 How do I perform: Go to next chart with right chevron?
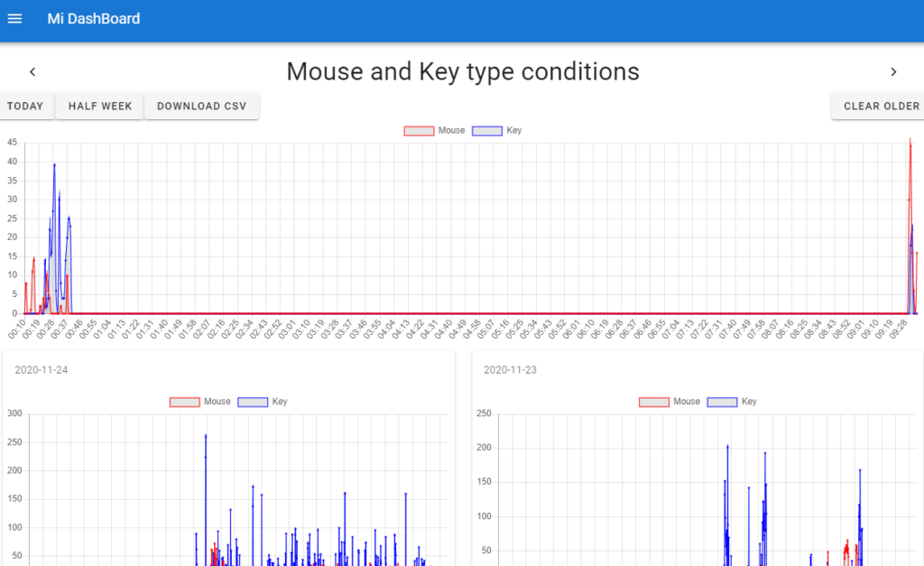(x=893, y=72)
